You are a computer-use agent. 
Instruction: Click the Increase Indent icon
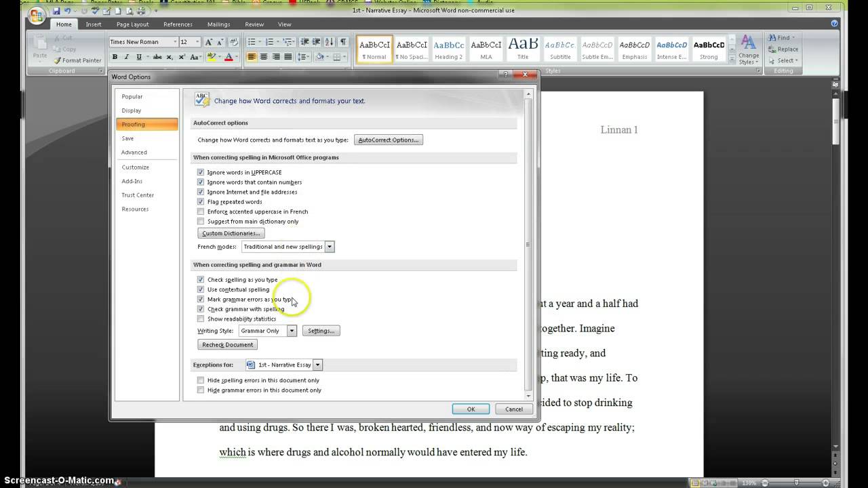click(317, 42)
